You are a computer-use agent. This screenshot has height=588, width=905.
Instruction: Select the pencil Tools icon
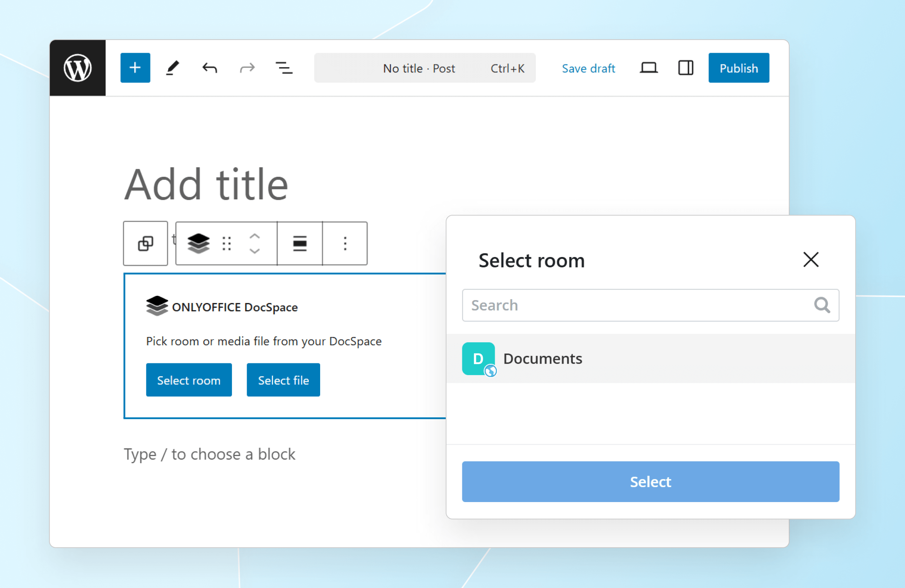[172, 68]
